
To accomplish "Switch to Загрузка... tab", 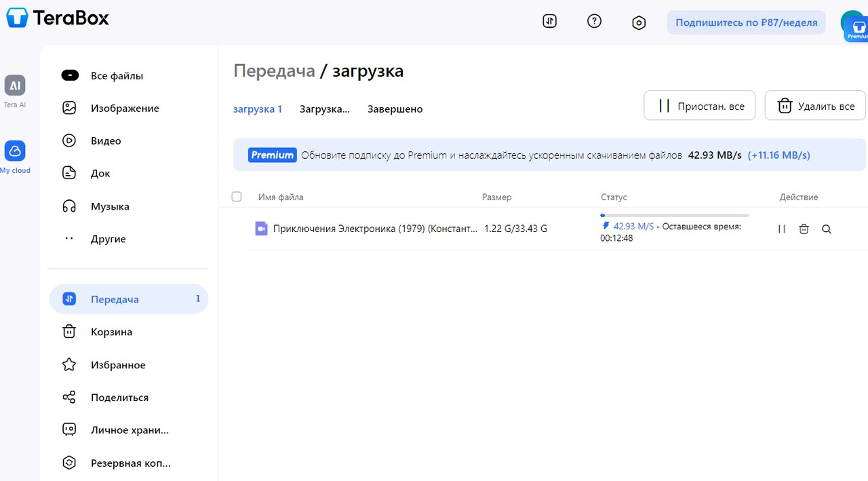I will pos(325,109).
